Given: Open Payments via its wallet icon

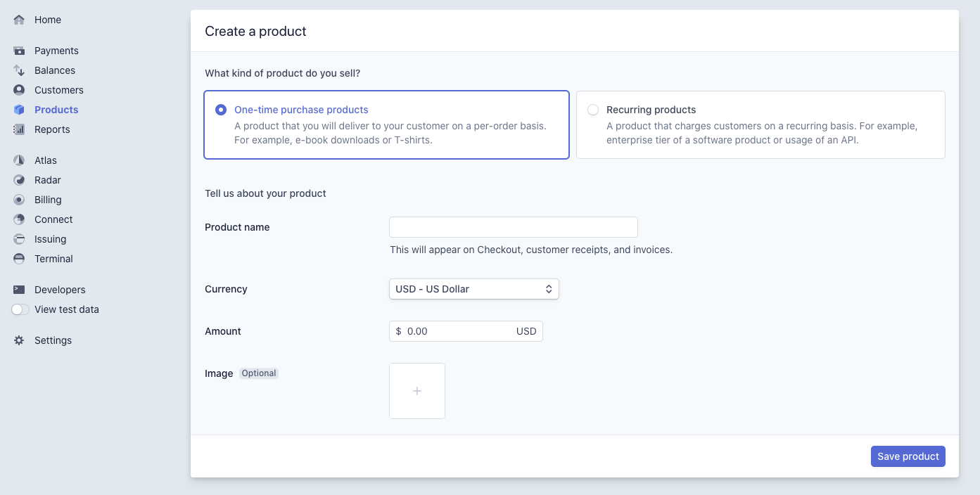Looking at the screenshot, I should pyautogui.click(x=19, y=51).
